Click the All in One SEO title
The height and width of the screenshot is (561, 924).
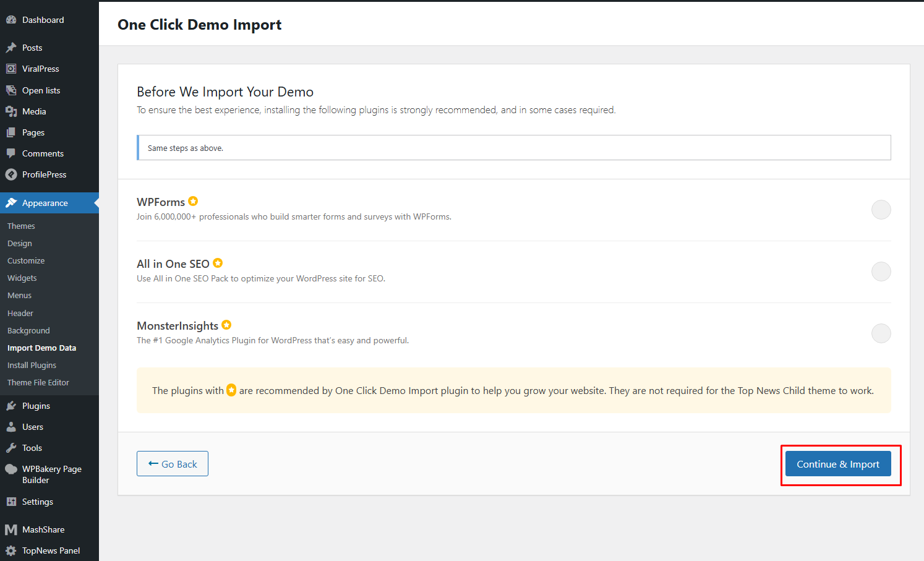click(x=173, y=264)
